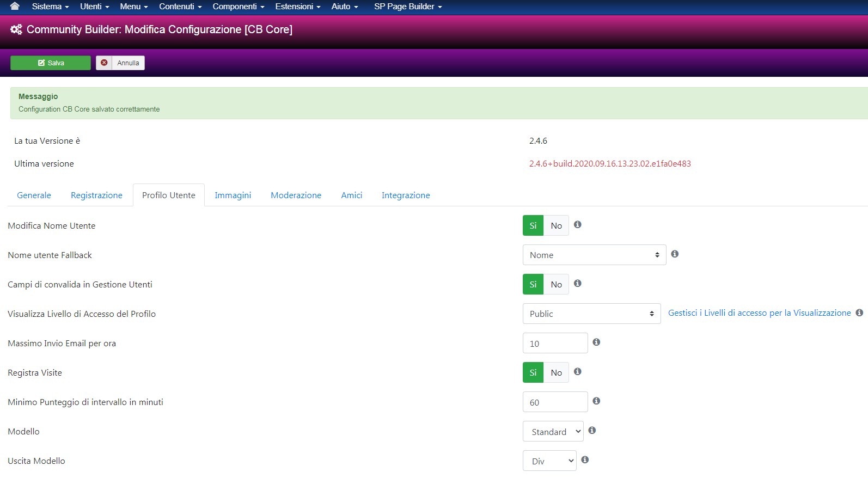868x478 pixels.
Task: Click the Annulla button
Action: click(120, 63)
